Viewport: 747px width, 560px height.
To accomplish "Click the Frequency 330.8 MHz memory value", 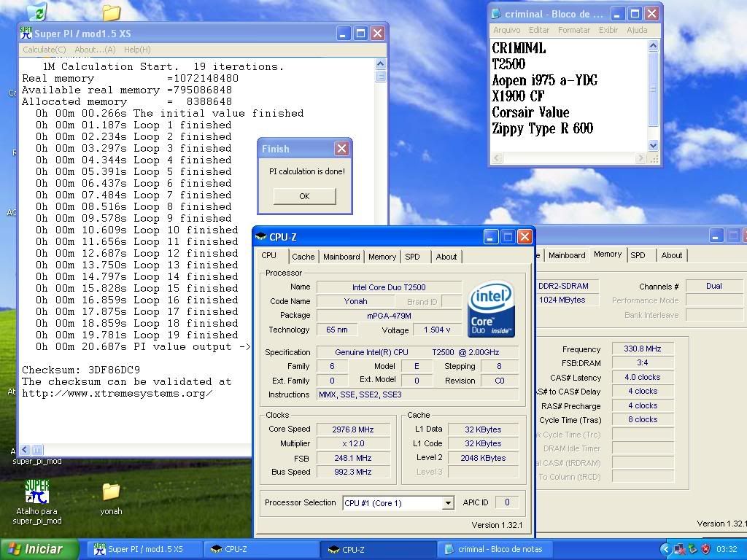I will 642,349.
